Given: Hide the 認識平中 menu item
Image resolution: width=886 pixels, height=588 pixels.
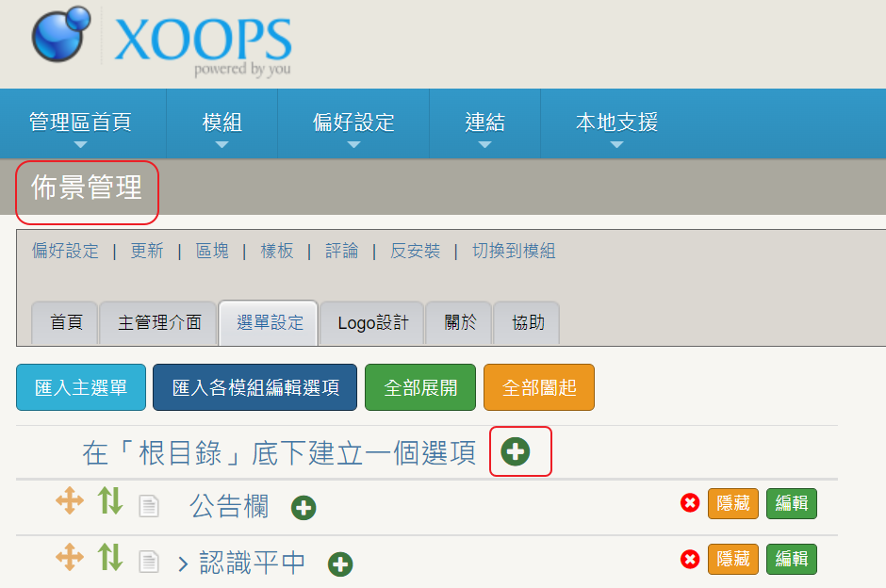Looking at the screenshot, I should [x=733, y=560].
